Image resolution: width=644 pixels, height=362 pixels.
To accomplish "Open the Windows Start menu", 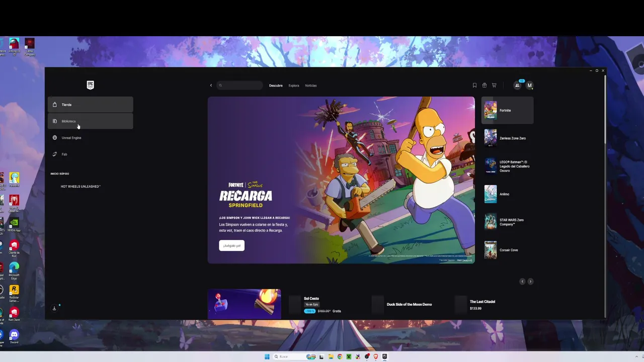I will pyautogui.click(x=267, y=356).
